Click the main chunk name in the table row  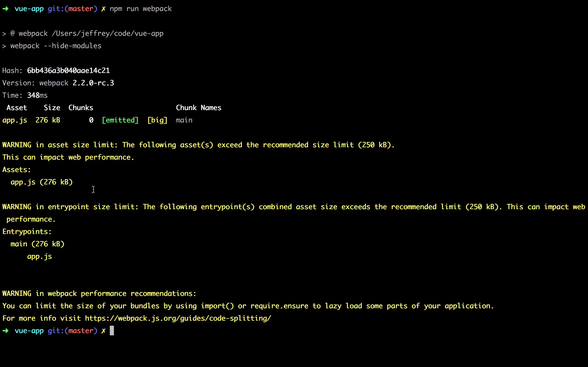pos(184,120)
